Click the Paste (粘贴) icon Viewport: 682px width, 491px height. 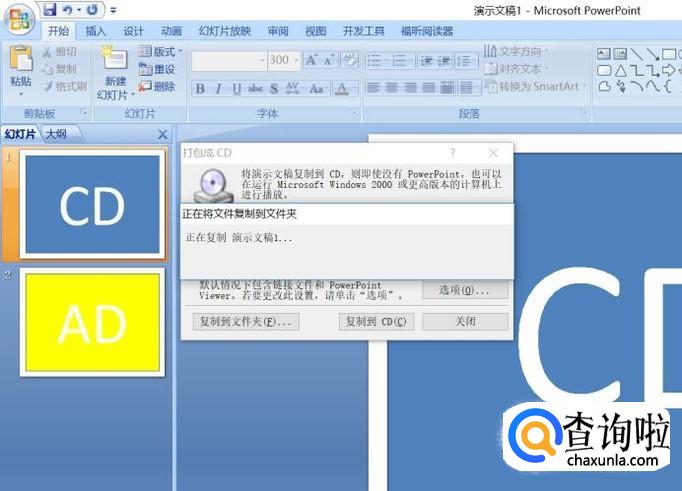click(x=21, y=57)
